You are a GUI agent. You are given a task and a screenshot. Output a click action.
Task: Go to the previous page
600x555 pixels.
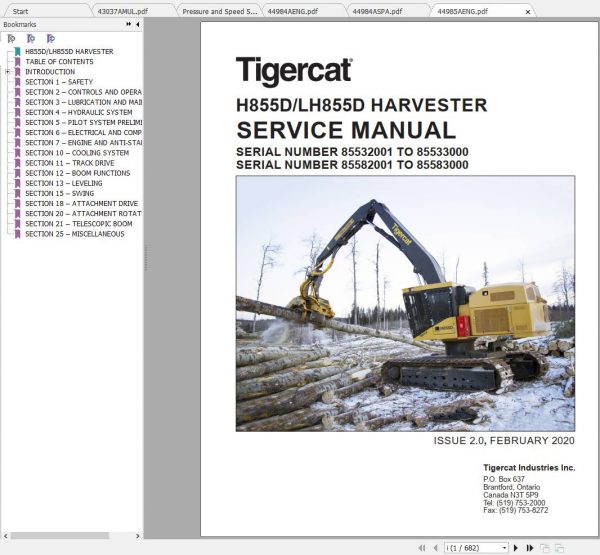[435, 548]
